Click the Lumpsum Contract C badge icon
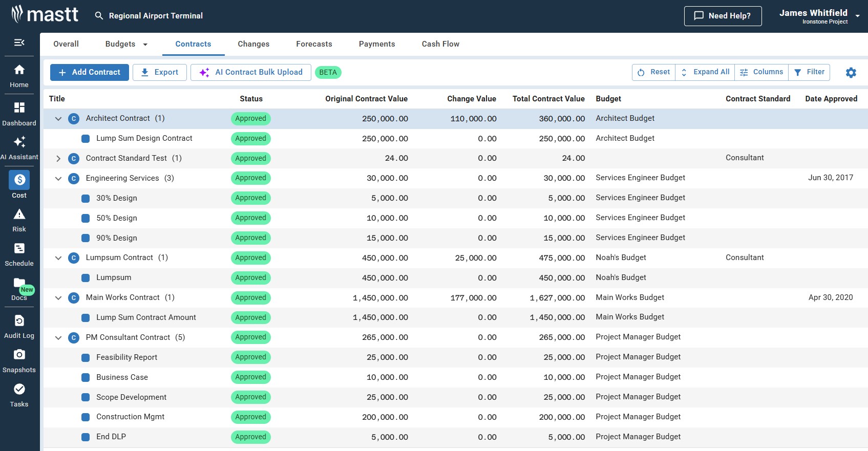Viewport: 868px width, 451px height. 74,258
